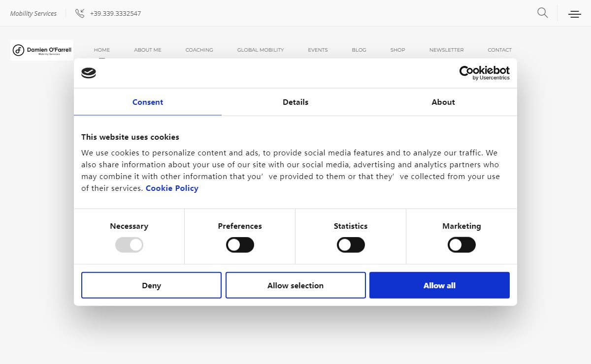The image size is (591, 364).
Task: Click the phone call icon
Action: pos(80,13)
